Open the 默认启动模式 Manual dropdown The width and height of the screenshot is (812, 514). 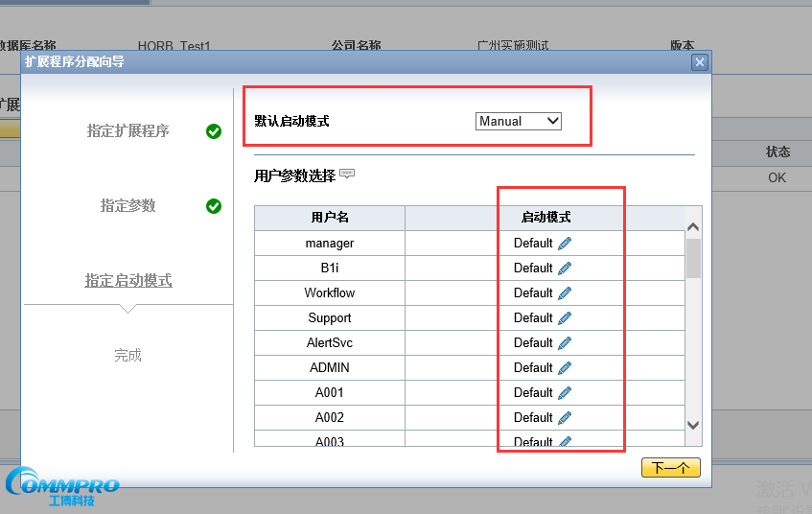(x=518, y=121)
